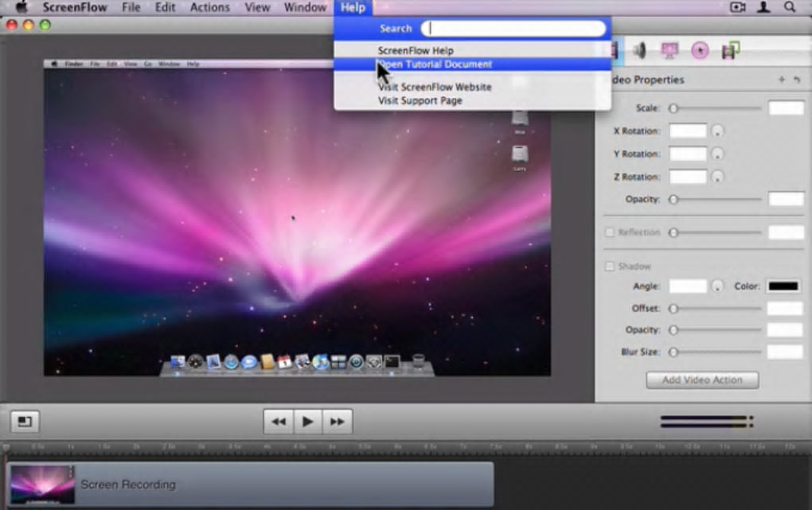Click the shadow Opacity slider handle
The width and height of the screenshot is (812, 510).
(x=673, y=330)
